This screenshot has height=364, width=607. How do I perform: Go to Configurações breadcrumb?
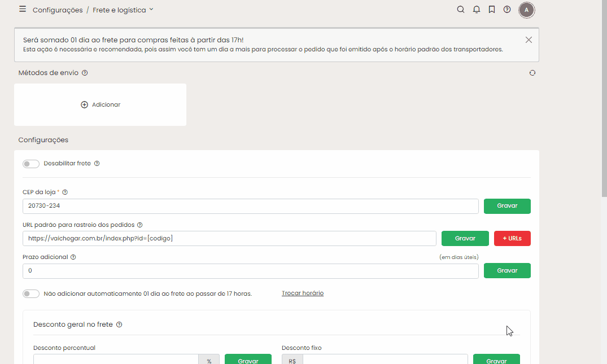click(x=58, y=10)
